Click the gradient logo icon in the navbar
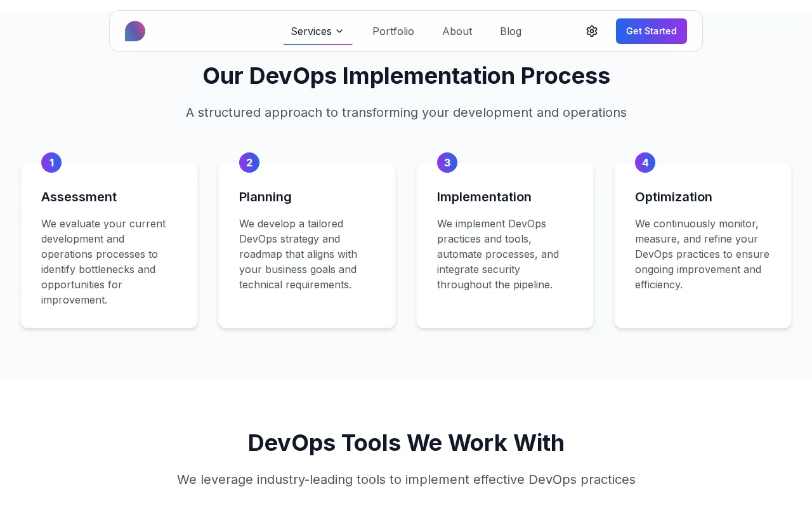Image resolution: width=812 pixels, height=508 pixels. click(x=135, y=31)
